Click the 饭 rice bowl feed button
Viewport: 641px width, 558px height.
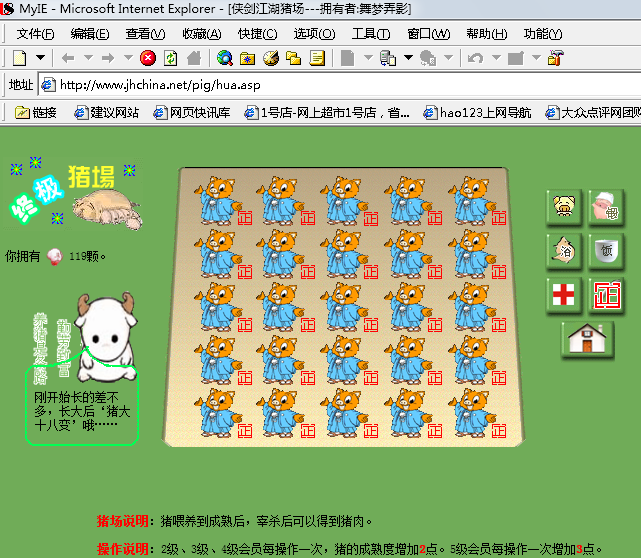point(606,251)
